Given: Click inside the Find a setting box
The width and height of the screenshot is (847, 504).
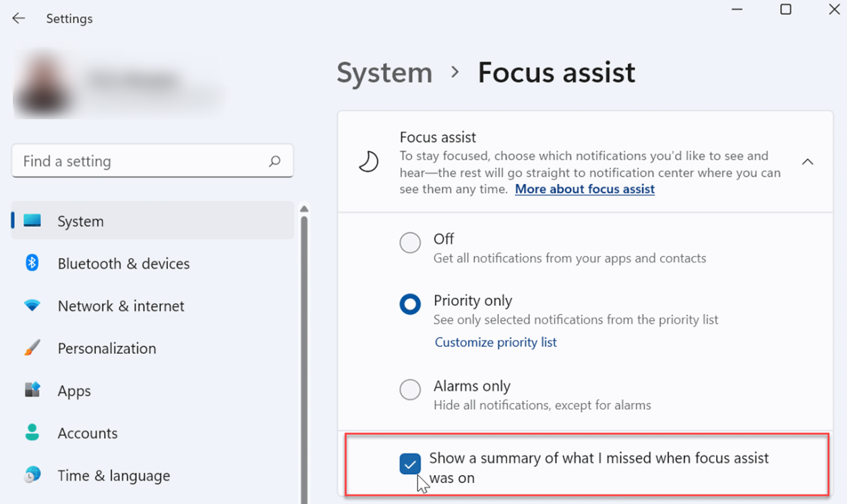Looking at the screenshot, I should (135, 161).
